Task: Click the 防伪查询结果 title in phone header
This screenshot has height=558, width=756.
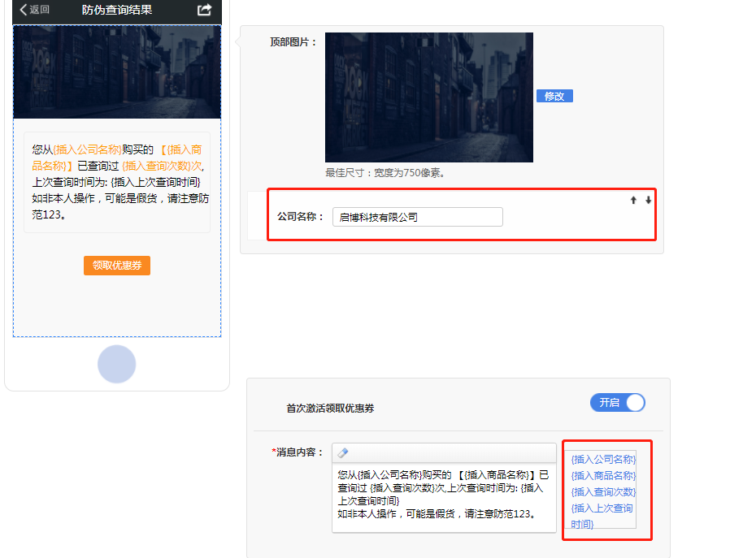Action: [x=117, y=10]
